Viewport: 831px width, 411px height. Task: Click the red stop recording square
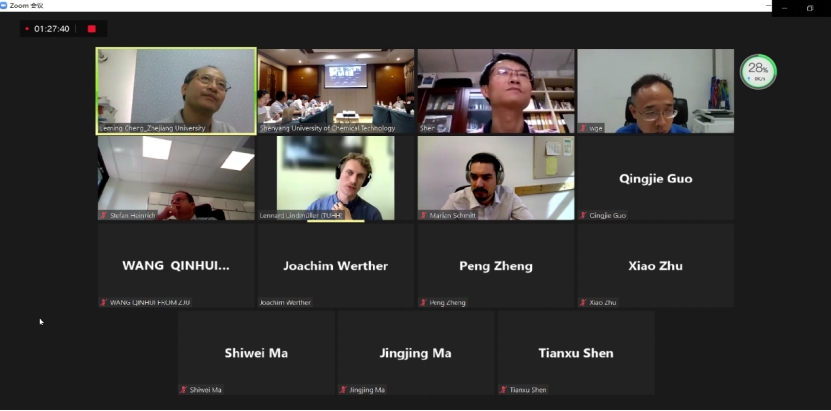click(92, 29)
